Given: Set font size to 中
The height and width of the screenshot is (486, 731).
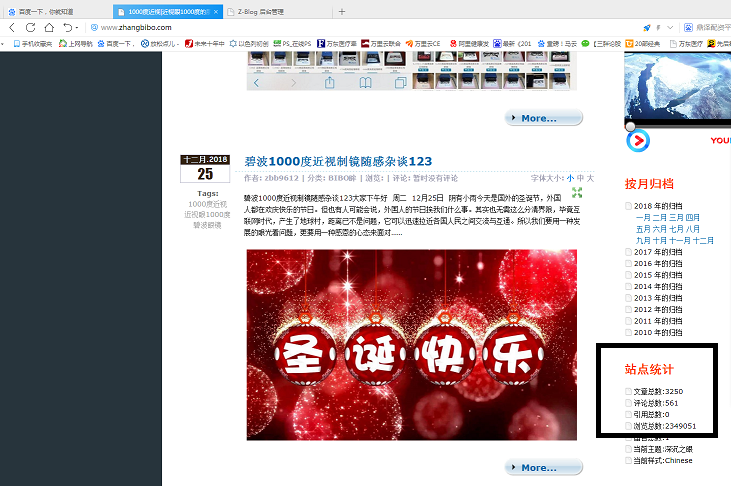Looking at the screenshot, I should (x=580, y=178).
